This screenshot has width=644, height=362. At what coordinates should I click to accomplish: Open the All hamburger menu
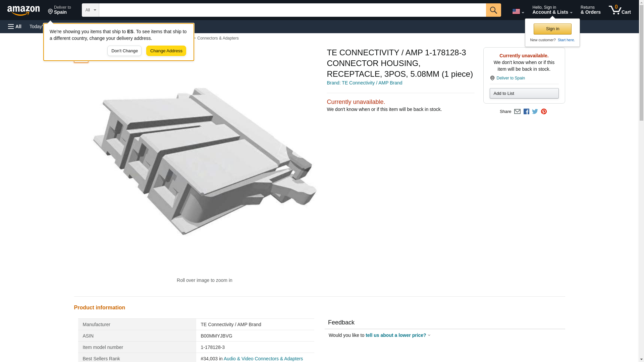tap(15, 26)
